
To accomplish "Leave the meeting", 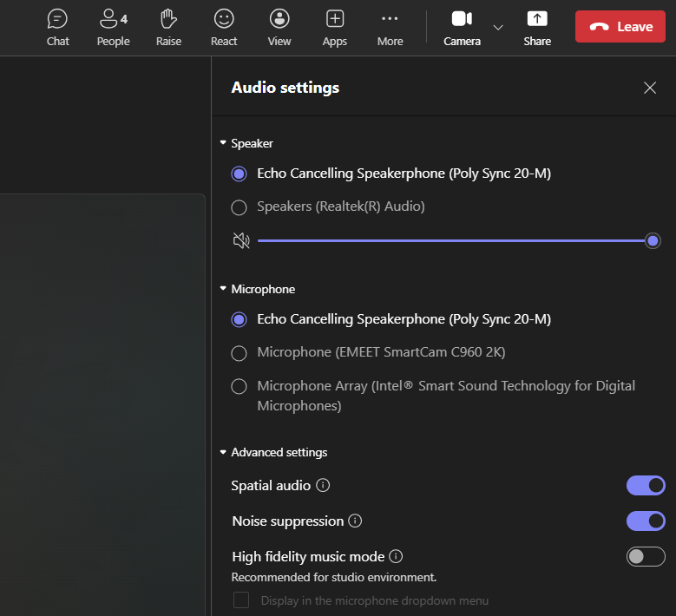I will [620, 26].
